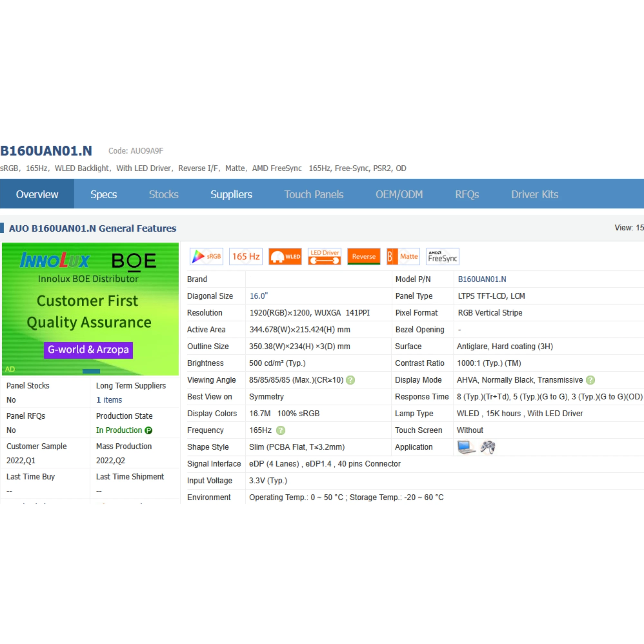Click the sRGB feature badge icon
644x644 pixels.
pyautogui.click(x=206, y=256)
